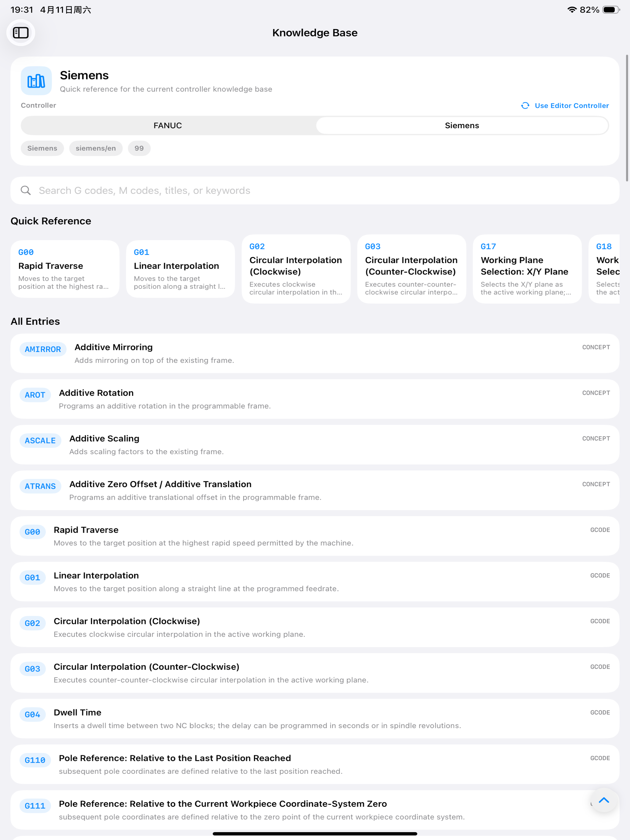Tap the siemens/en tag chip
This screenshot has width=630, height=840.
pyautogui.click(x=96, y=148)
